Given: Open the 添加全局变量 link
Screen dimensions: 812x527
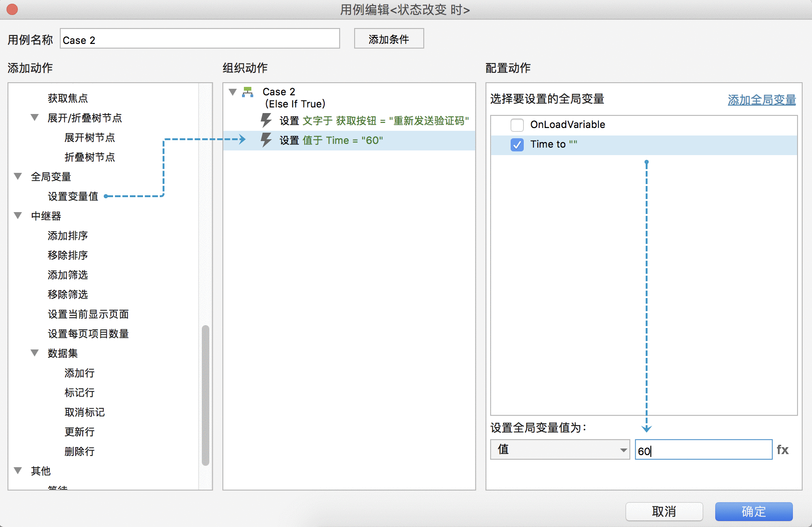Looking at the screenshot, I should 762,100.
